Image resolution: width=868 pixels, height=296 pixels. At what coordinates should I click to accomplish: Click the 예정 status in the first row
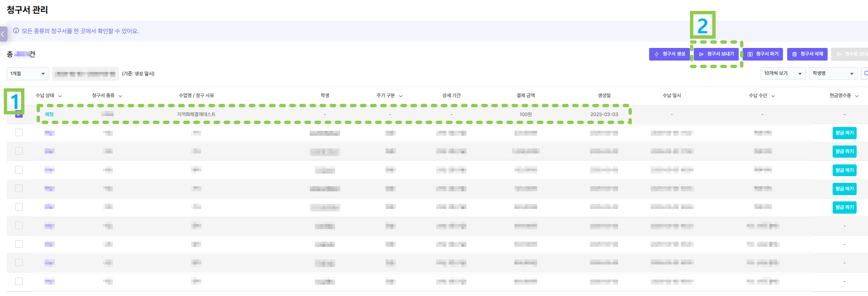point(49,114)
